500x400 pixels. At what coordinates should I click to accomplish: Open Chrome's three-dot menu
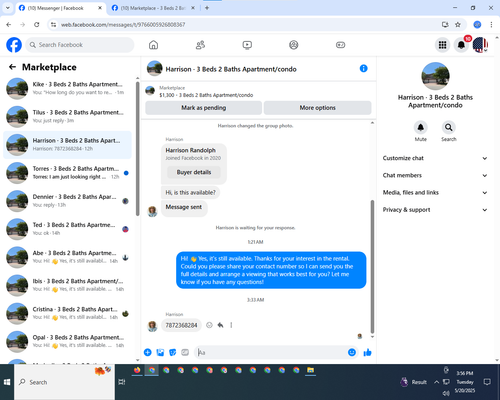point(491,24)
